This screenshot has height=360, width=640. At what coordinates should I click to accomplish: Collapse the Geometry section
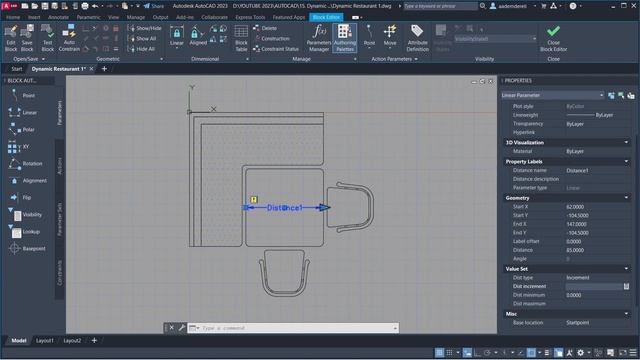click(626, 198)
